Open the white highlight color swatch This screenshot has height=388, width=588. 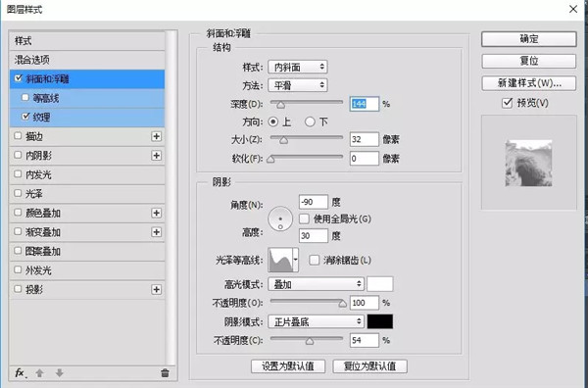(x=380, y=284)
